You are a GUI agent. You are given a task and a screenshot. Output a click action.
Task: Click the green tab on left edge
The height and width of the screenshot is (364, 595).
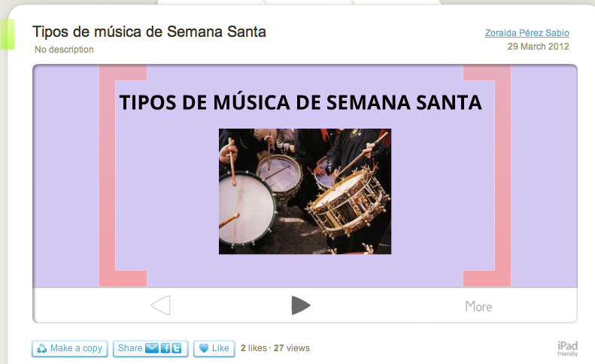[8, 34]
